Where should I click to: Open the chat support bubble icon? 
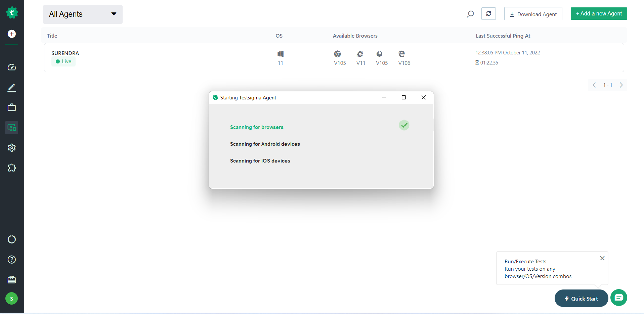pyautogui.click(x=619, y=298)
